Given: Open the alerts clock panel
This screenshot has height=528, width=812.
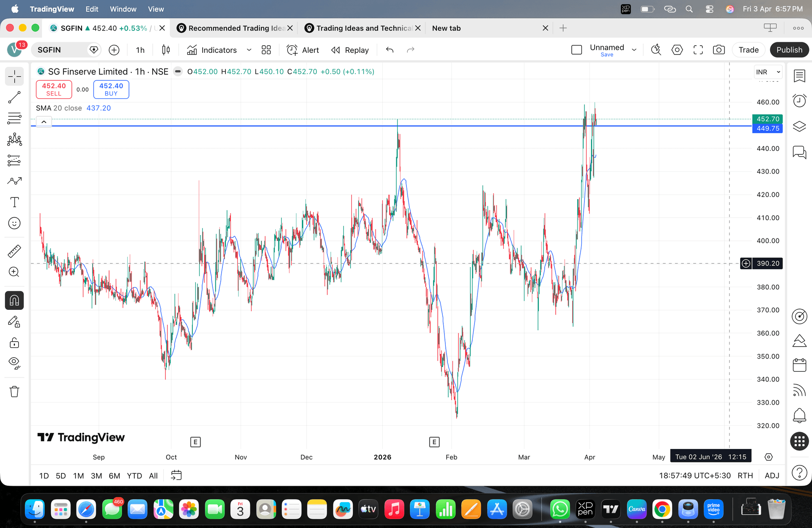Looking at the screenshot, I should click(799, 101).
